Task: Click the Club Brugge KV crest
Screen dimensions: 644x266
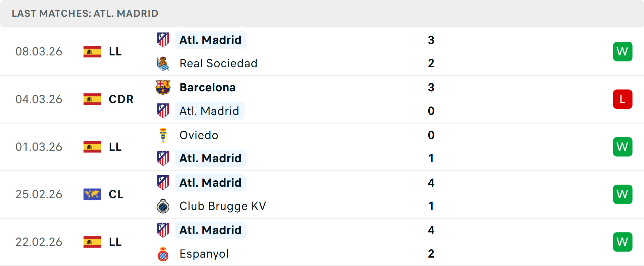Action: point(163,206)
